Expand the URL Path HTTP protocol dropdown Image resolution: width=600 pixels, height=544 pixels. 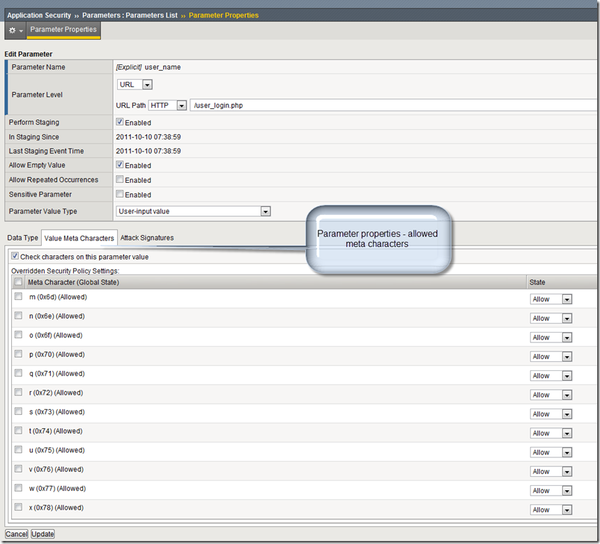coord(167,105)
